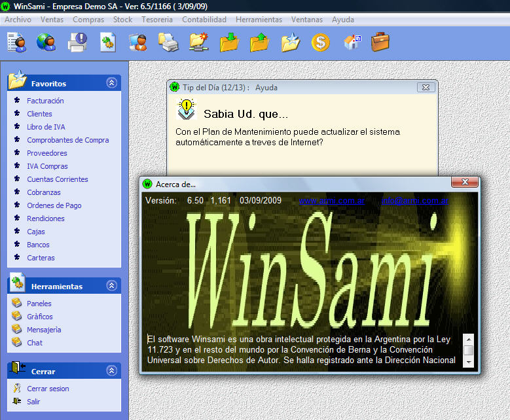Screen dimensions: 510x420
Task: Click the Herramientas panel header icon
Action: (17, 282)
